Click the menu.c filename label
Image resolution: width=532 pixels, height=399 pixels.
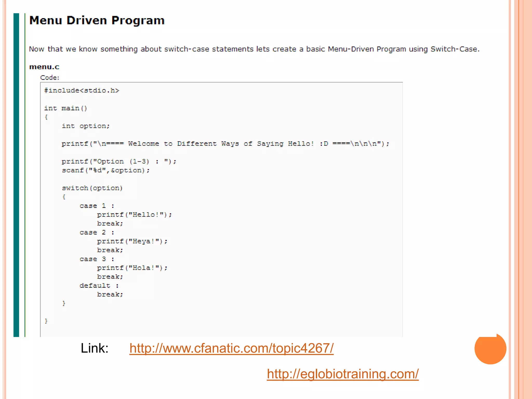[44, 67]
